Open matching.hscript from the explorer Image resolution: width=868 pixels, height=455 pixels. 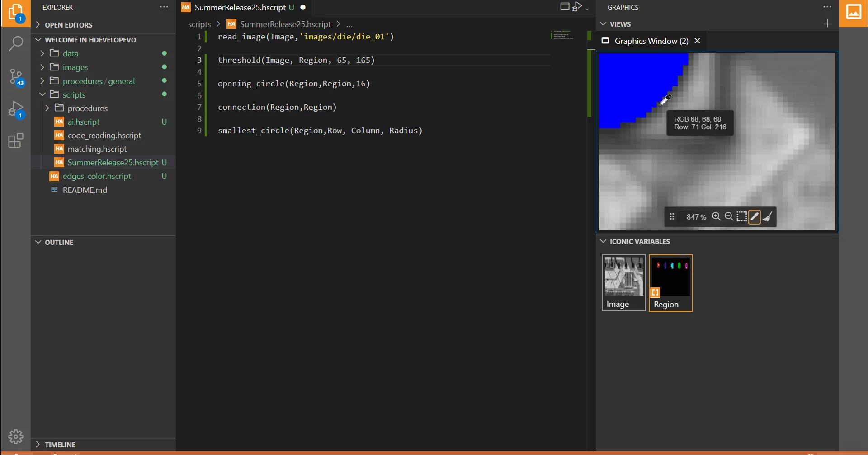pos(97,149)
